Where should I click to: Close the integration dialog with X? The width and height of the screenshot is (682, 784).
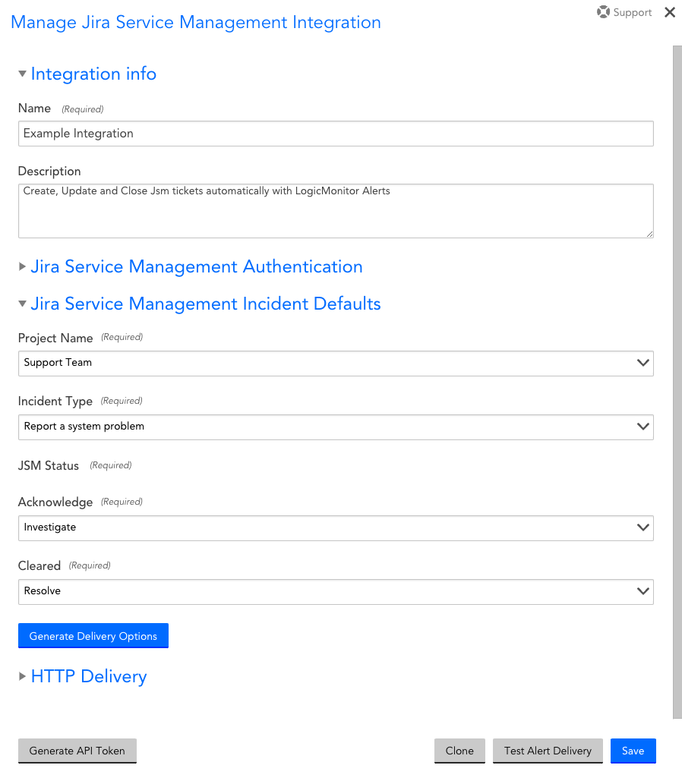[x=670, y=12]
